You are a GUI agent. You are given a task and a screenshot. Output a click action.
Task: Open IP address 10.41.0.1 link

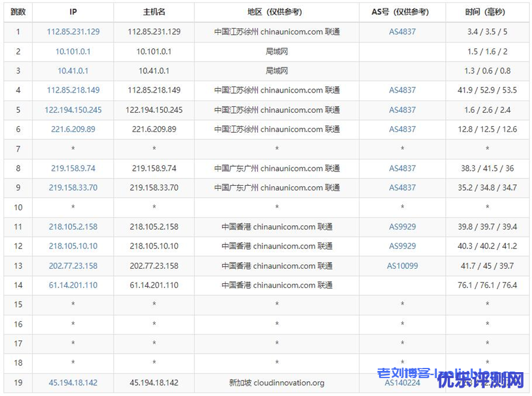click(x=73, y=71)
